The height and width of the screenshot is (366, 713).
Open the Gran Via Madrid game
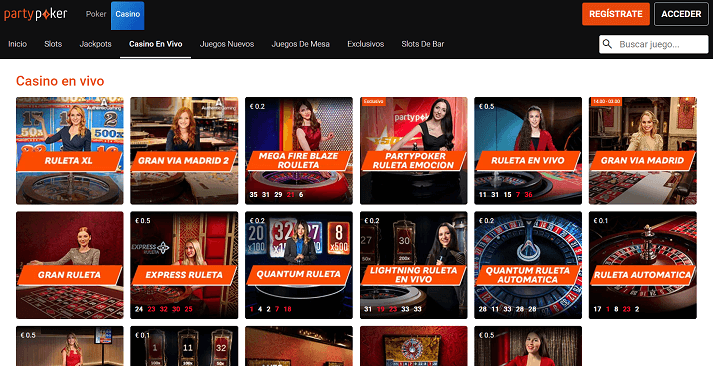643,150
